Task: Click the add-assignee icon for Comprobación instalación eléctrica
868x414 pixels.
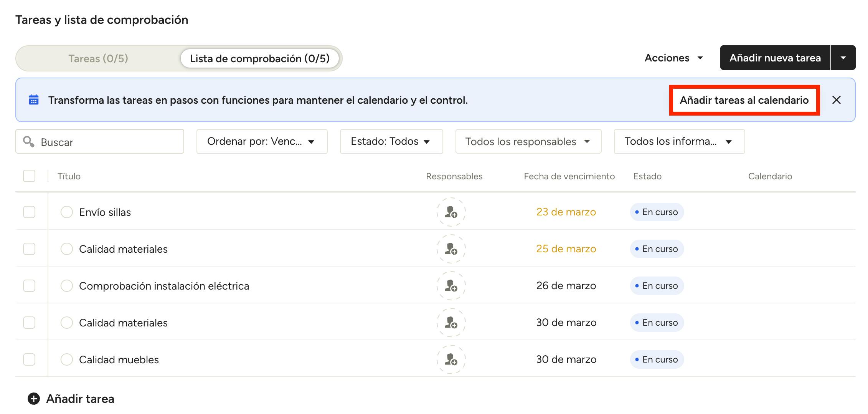Action: pos(451,286)
